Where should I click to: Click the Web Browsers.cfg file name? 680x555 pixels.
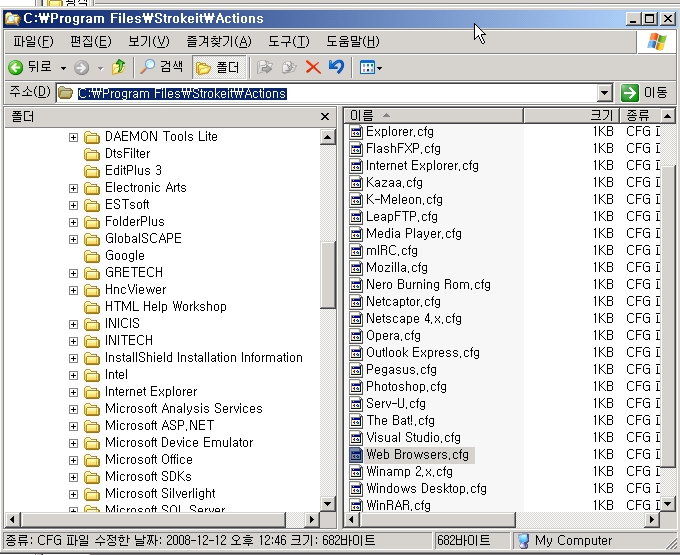tap(417, 454)
